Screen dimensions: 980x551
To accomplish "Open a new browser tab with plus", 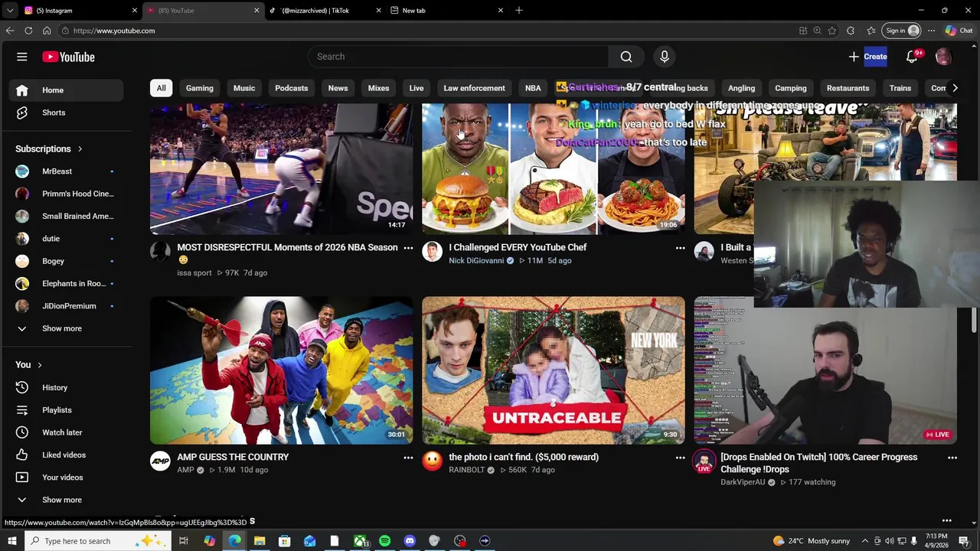I will point(519,11).
